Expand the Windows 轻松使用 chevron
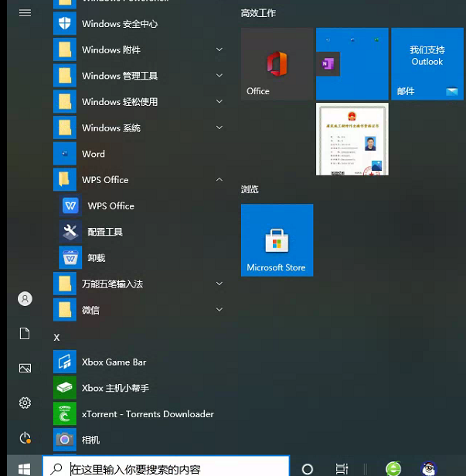466x476 pixels. click(x=219, y=101)
